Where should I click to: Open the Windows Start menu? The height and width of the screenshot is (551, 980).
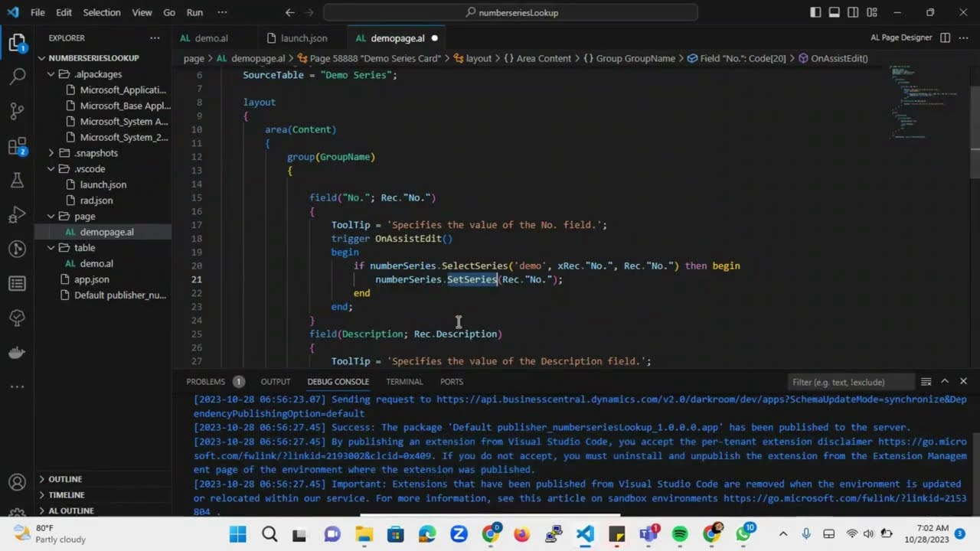coord(238,533)
